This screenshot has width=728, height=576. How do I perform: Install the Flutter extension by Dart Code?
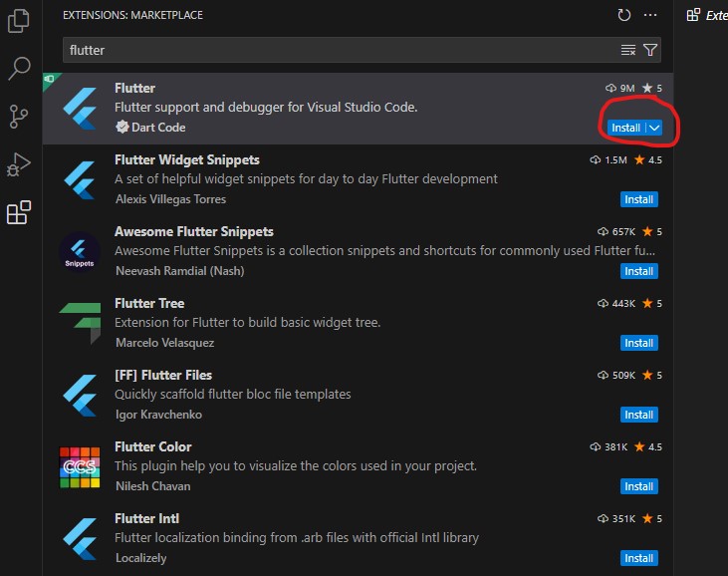coord(625,128)
